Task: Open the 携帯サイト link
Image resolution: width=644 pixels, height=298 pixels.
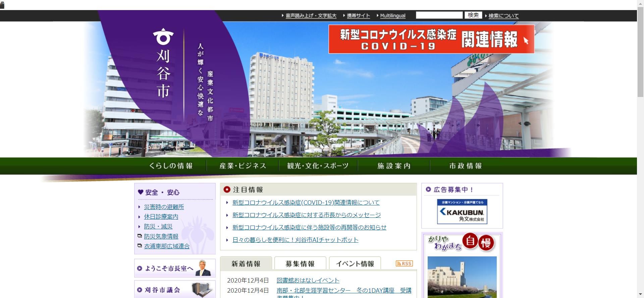Action: click(358, 16)
